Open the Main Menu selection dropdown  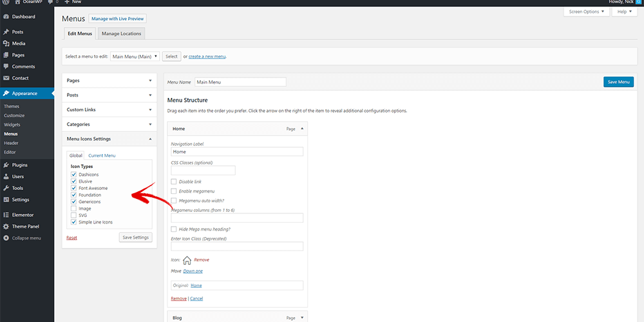[x=135, y=57]
